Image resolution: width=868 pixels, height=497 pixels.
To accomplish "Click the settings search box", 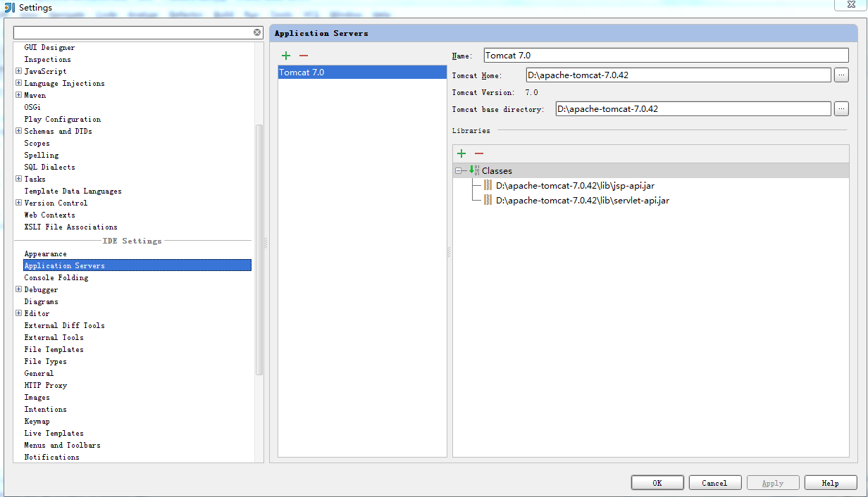I will pyautogui.click(x=134, y=32).
